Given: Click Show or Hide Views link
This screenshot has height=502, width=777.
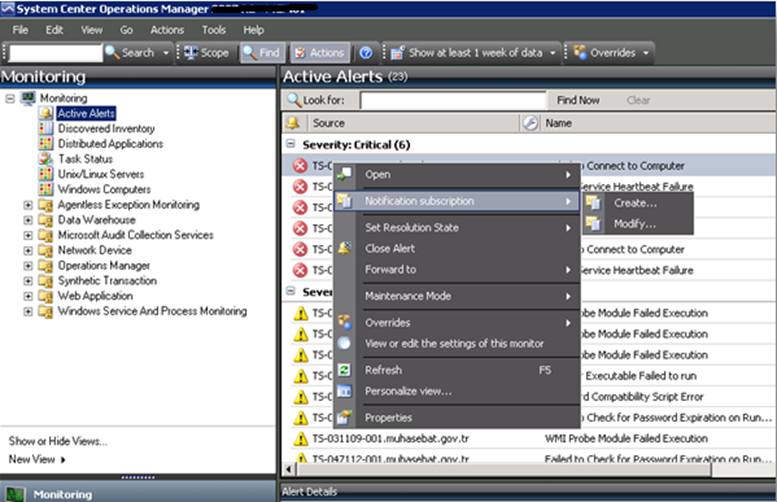Looking at the screenshot, I should coord(58,441).
